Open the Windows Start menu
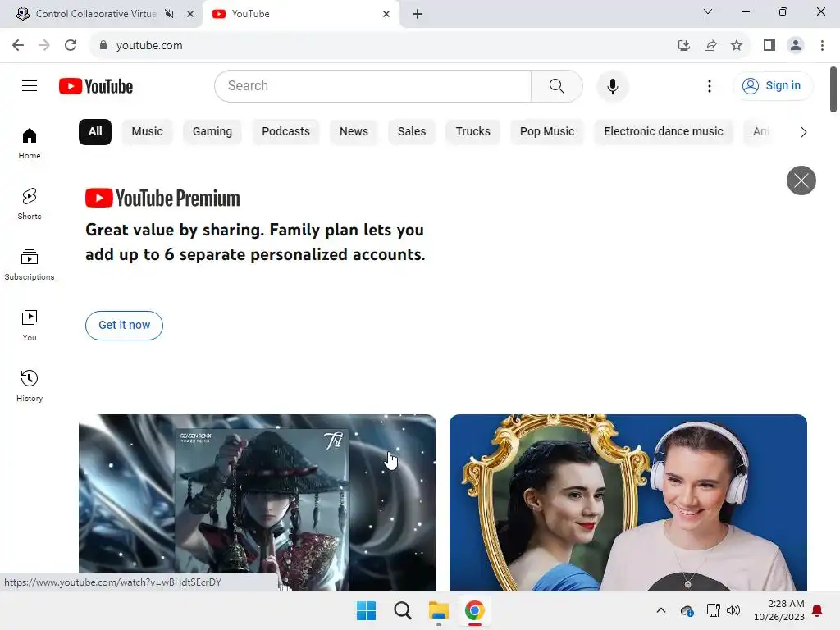Image resolution: width=840 pixels, height=630 pixels. coord(367,610)
